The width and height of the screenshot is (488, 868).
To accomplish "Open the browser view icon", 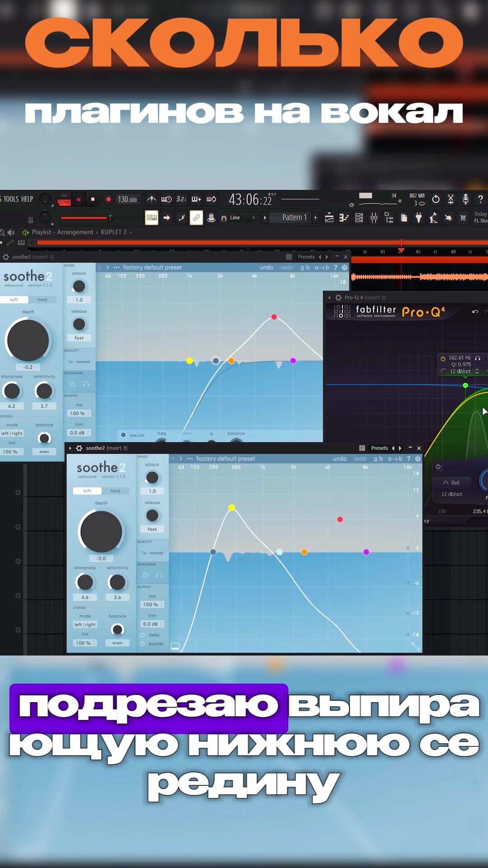I will click(x=389, y=218).
